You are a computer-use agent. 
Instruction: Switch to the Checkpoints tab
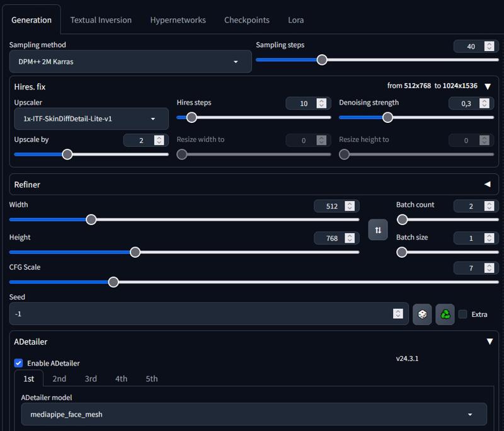247,20
